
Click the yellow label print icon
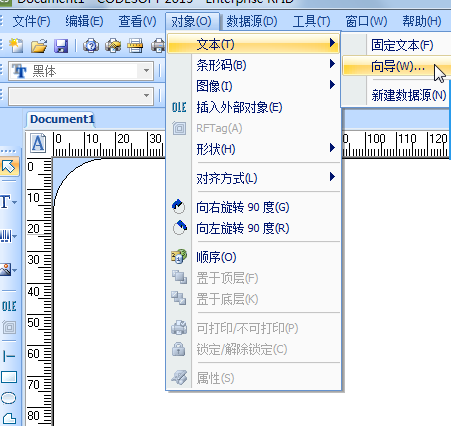point(135,46)
